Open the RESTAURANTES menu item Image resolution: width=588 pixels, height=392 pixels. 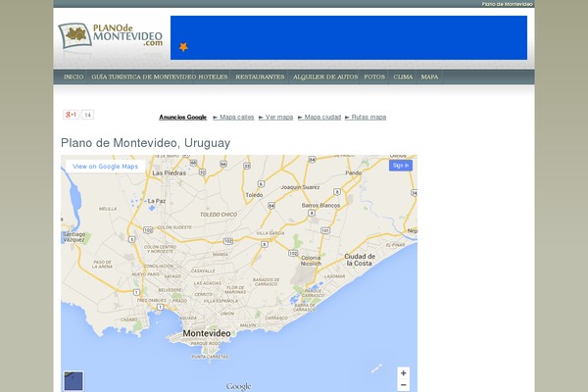tap(260, 76)
